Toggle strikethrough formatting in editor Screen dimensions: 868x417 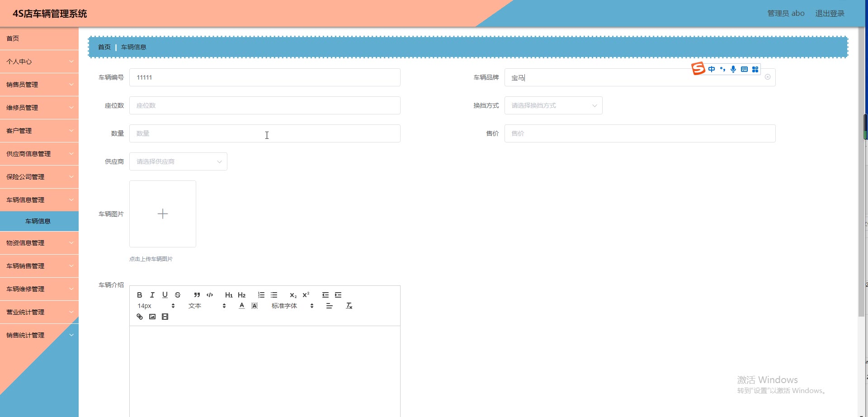[178, 295]
